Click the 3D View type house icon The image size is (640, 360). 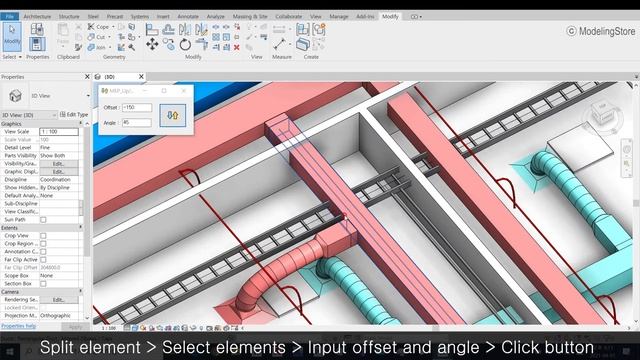coord(15,96)
